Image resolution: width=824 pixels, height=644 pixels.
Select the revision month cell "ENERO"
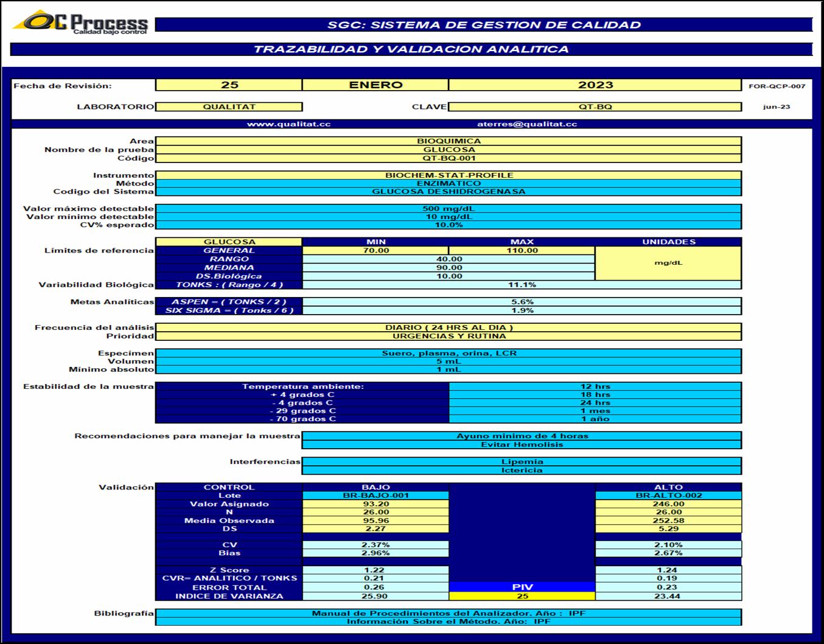coord(375,85)
